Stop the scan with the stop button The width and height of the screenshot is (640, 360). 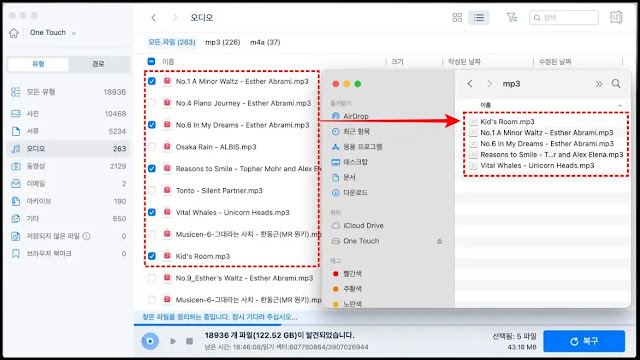pos(189,341)
